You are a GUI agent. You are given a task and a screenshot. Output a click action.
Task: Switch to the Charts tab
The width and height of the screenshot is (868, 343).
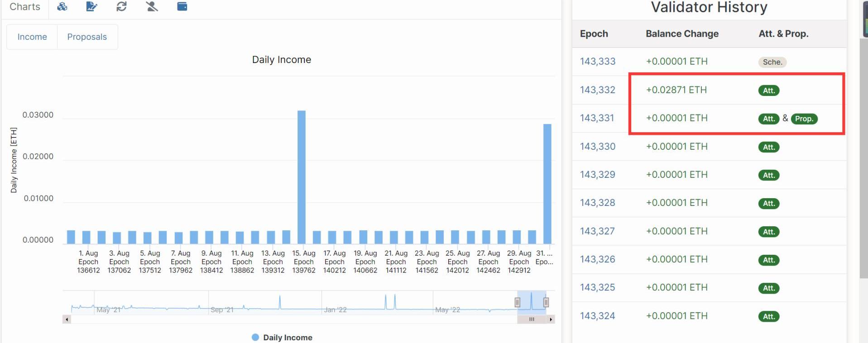tap(25, 7)
